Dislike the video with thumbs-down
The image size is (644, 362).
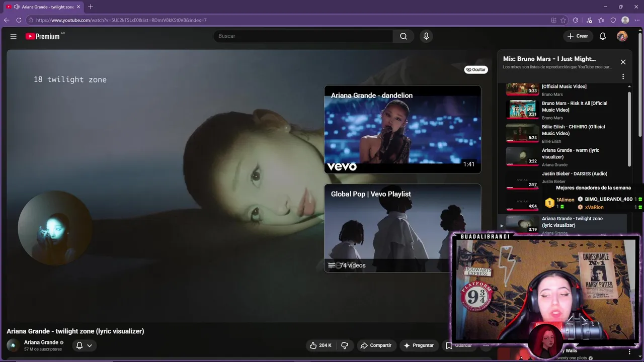tap(345, 345)
